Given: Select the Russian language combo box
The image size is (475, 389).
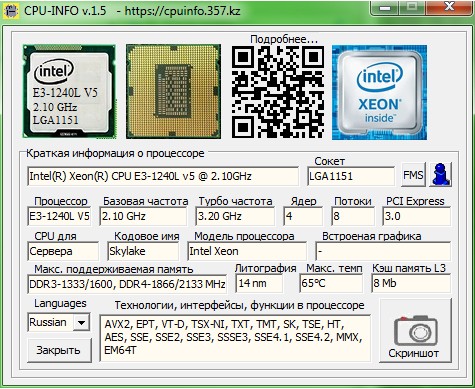Looking at the screenshot, I should click(59, 322).
